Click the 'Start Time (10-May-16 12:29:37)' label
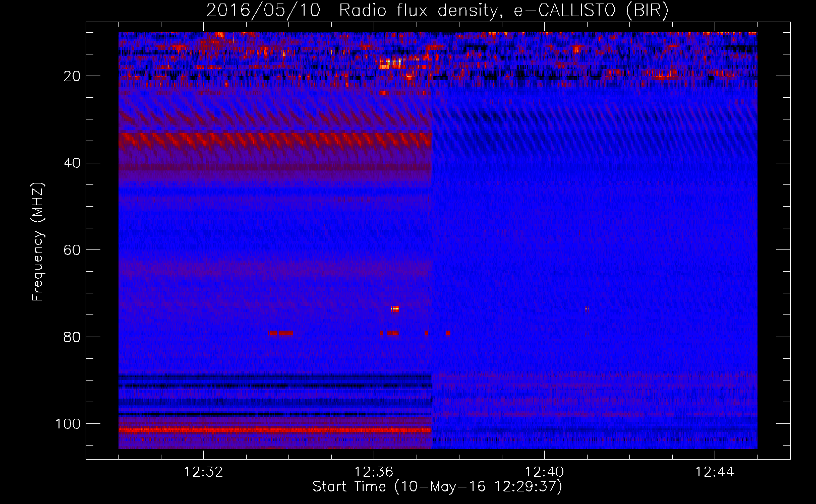Viewport: 816px width, 504px height. [x=437, y=487]
